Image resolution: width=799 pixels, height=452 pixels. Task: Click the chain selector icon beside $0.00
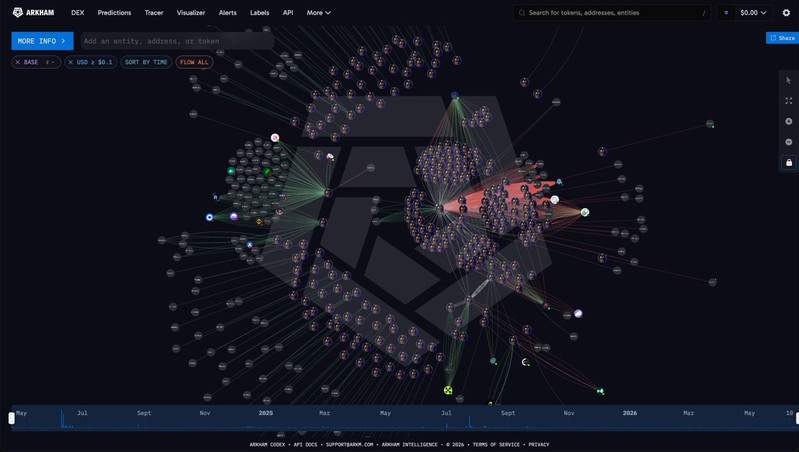726,13
